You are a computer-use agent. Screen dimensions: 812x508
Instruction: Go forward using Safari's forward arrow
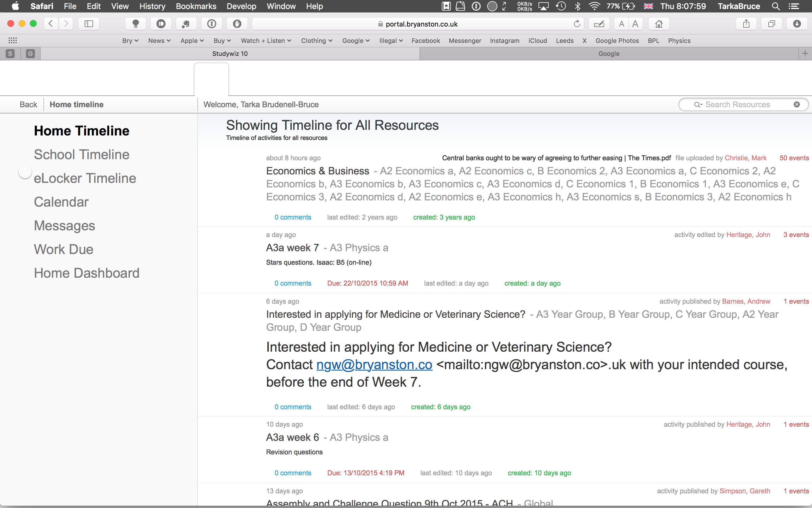point(66,24)
